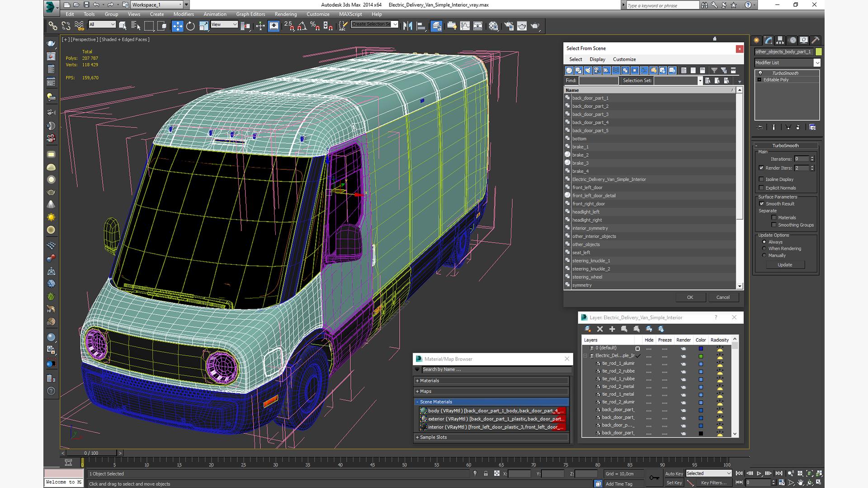Select the Manually update radio button

[x=764, y=255]
